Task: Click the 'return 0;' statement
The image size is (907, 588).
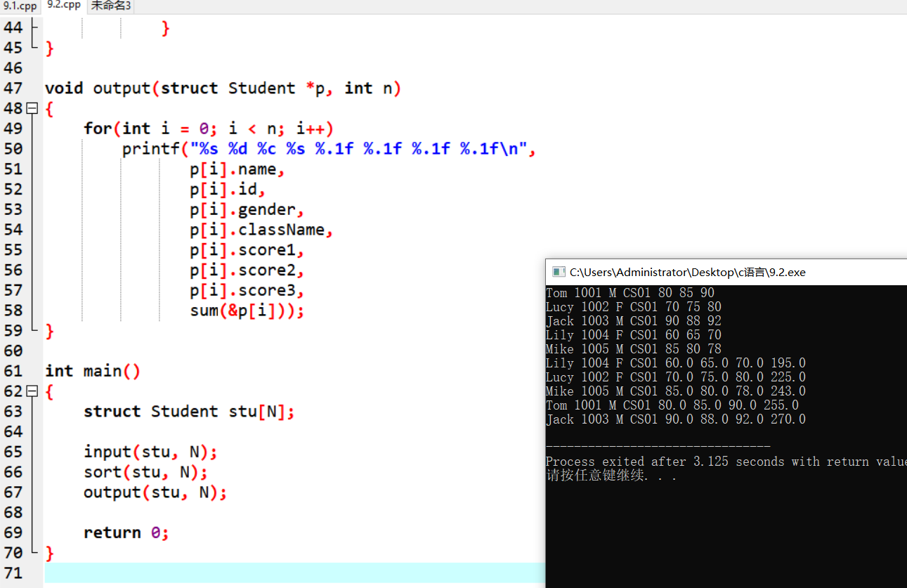Action: pyautogui.click(x=126, y=533)
